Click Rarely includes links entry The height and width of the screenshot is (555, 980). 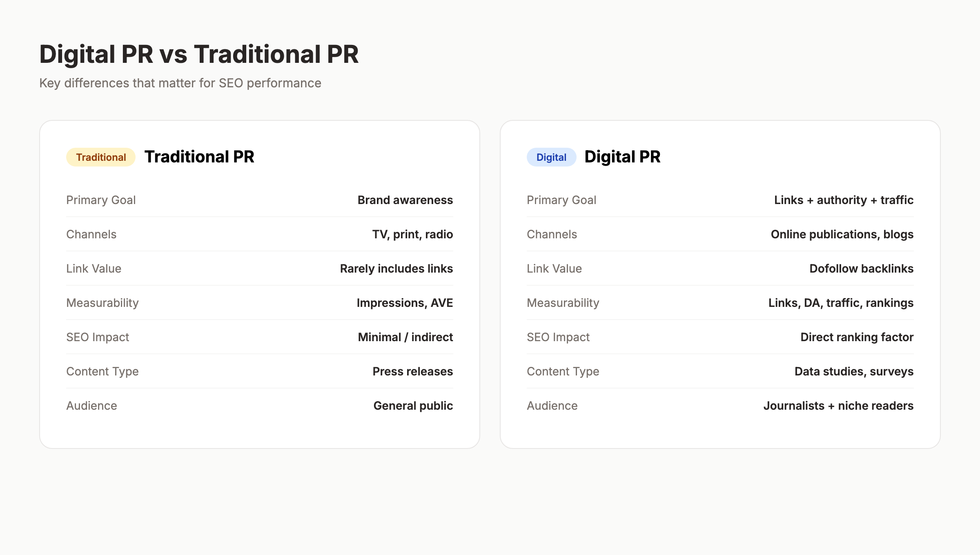[x=396, y=269]
